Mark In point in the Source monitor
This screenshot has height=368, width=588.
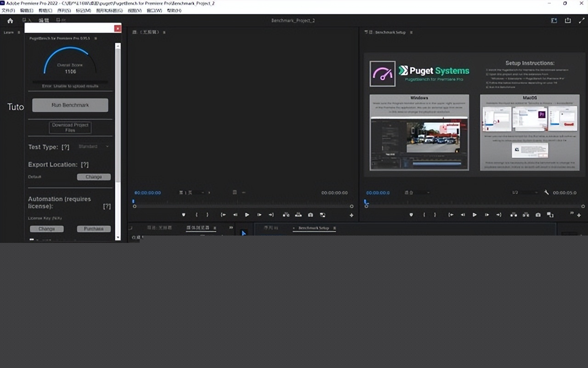click(196, 215)
